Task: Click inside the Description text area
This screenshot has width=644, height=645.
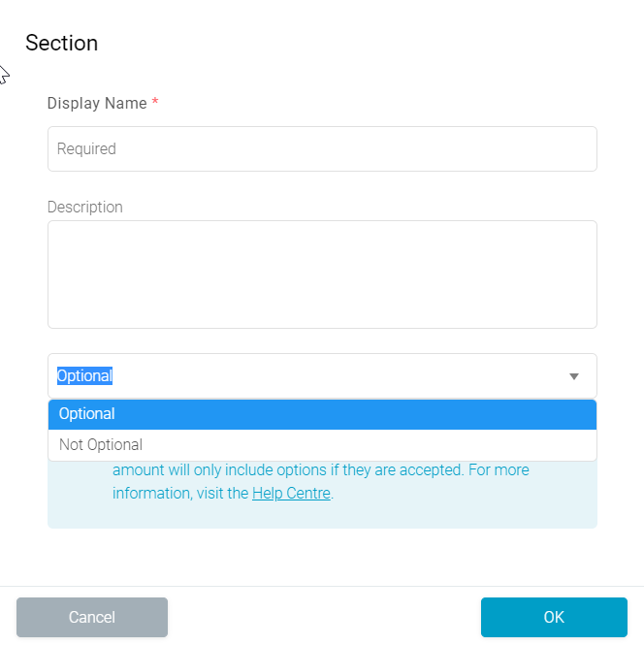Action: point(321,274)
